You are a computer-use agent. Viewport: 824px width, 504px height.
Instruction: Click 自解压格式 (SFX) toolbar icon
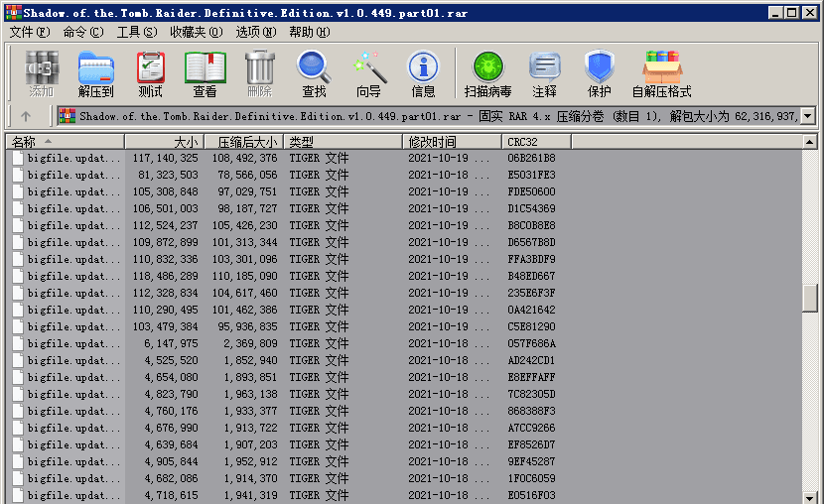[x=661, y=73]
